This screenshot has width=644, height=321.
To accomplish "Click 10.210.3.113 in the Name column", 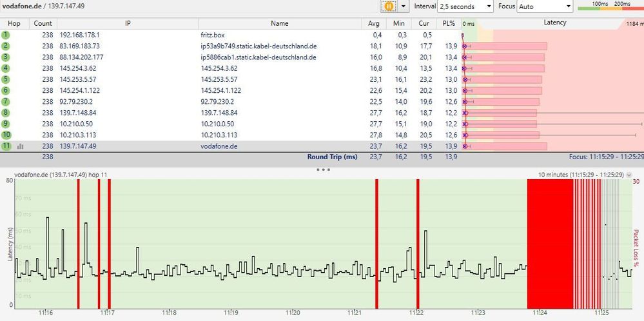I will click(219, 135).
